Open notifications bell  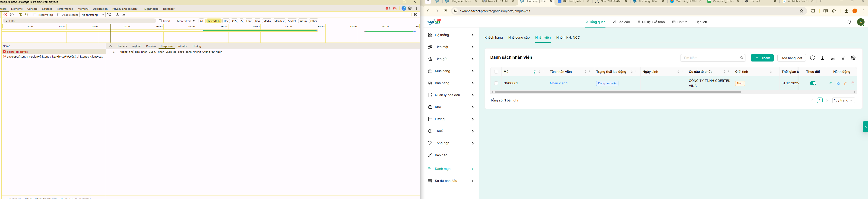(x=849, y=22)
